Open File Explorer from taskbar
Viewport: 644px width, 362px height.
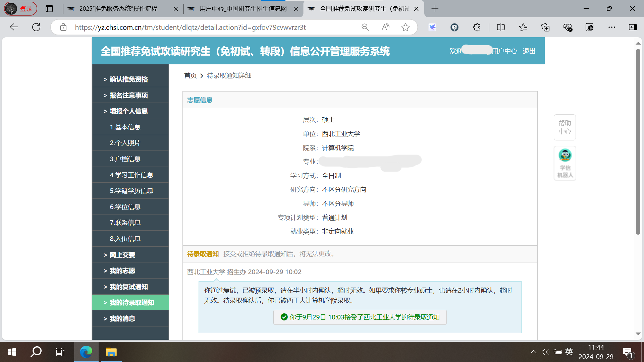click(x=111, y=352)
